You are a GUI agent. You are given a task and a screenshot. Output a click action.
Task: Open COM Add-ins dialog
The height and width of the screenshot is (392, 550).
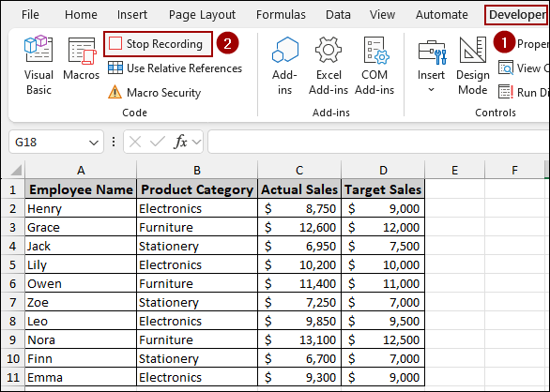[x=374, y=65]
